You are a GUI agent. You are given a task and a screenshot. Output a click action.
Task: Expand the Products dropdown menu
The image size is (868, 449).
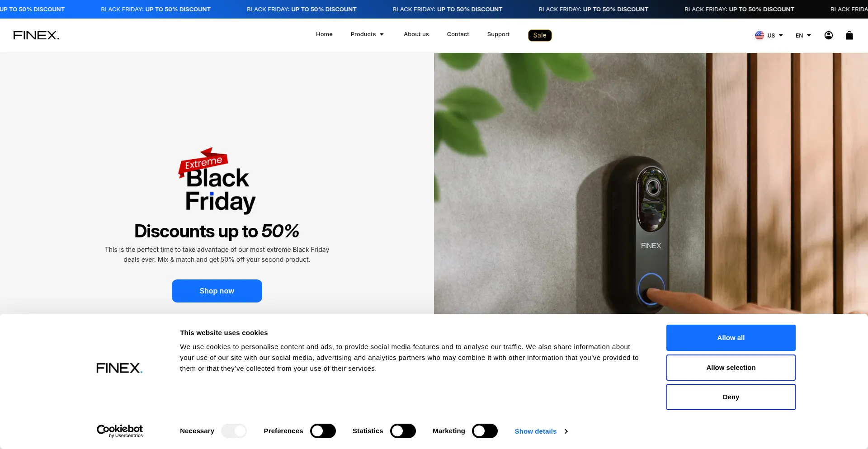[x=367, y=34]
